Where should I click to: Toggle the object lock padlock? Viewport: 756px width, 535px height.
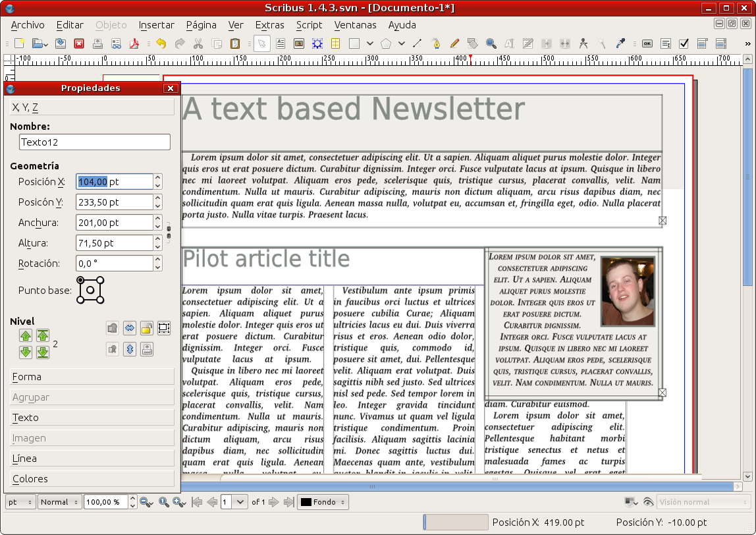147,328
